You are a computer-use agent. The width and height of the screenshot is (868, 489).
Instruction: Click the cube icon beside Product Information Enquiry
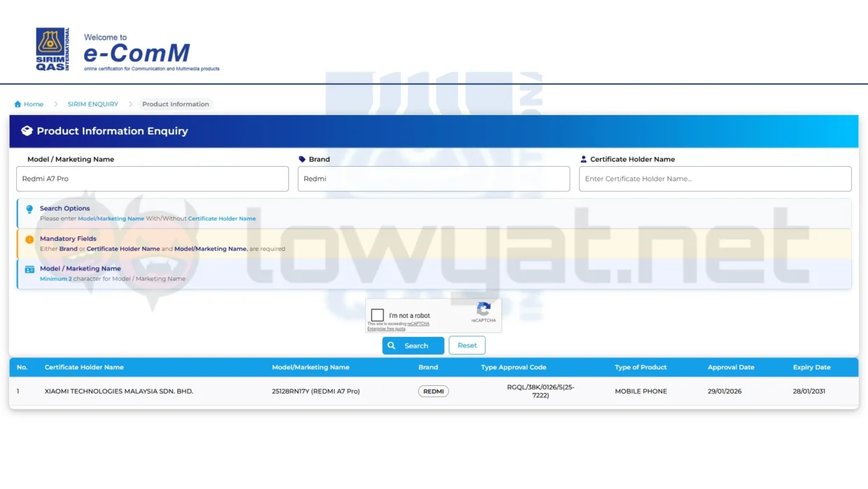coord(27,131)
